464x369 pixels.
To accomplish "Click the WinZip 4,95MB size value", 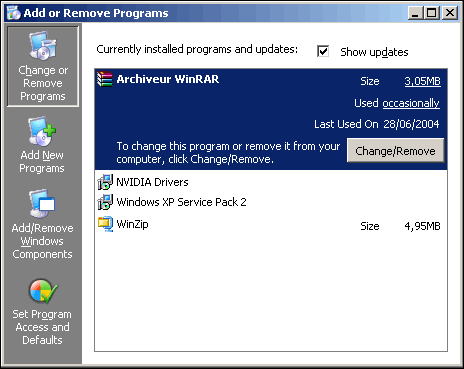I will point(422,226).
